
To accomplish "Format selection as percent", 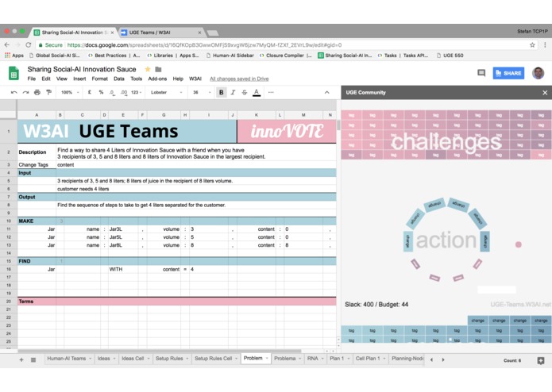I will coord(101,93).
